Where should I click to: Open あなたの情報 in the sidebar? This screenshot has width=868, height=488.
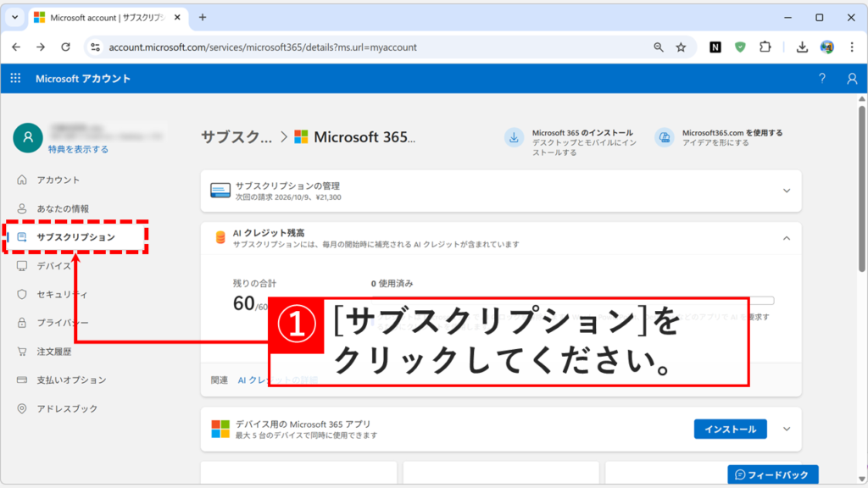click(63, 208)
